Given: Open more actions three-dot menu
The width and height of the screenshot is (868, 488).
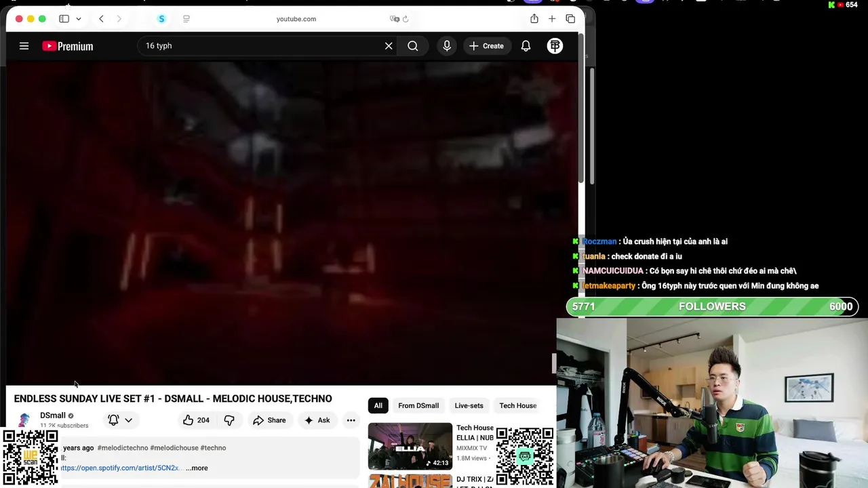Looking at the screenshot, I should [x=351, y=420].
